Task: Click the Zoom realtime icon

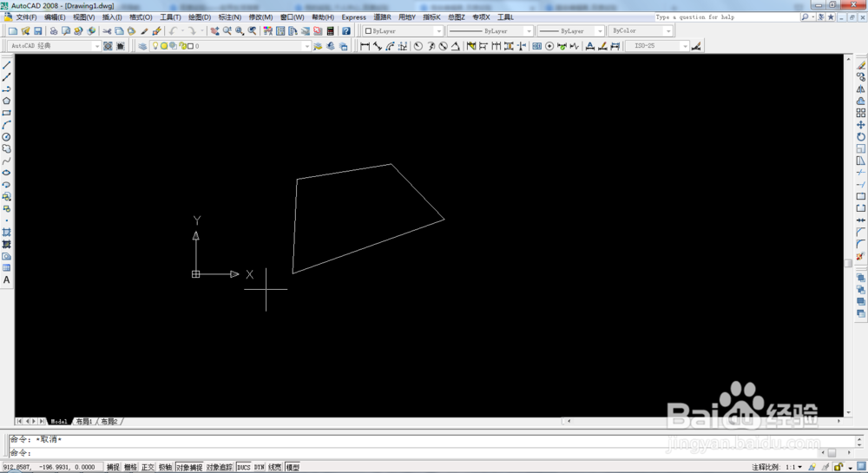Action: [x=227, y=31]
